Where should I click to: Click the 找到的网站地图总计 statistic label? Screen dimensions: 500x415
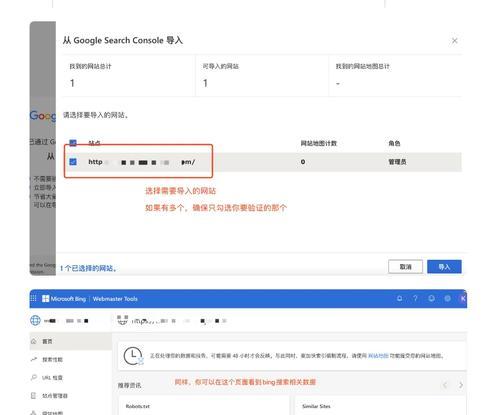coord(363,66)
